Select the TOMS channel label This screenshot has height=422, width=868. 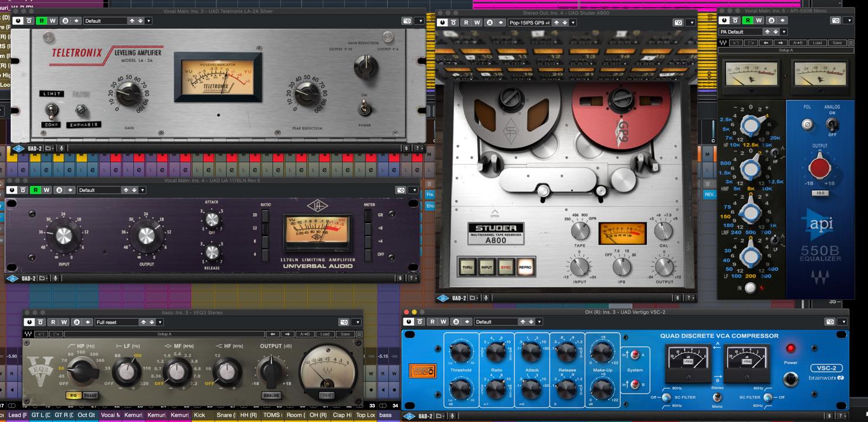point(272,415)
